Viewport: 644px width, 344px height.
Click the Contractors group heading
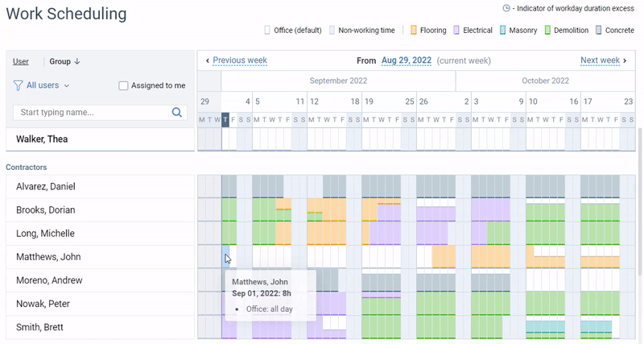tap(27, 168)
